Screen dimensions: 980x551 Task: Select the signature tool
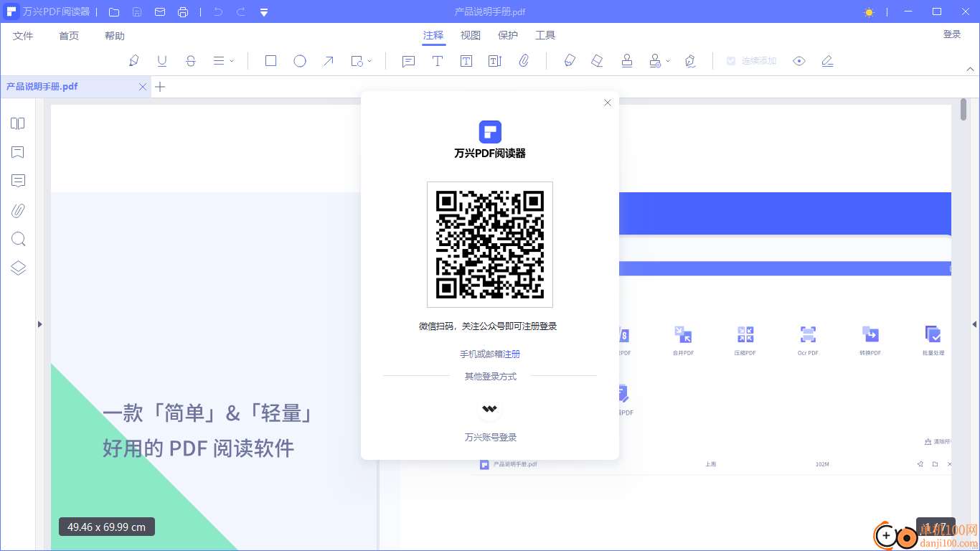point(690,61)
